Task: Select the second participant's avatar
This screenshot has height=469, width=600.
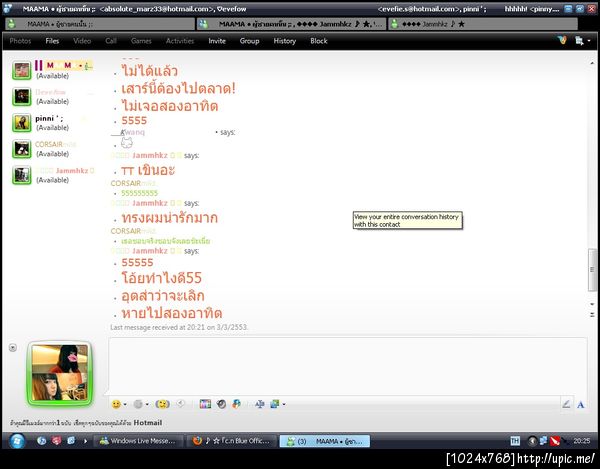Action: [x=21, y=96]
